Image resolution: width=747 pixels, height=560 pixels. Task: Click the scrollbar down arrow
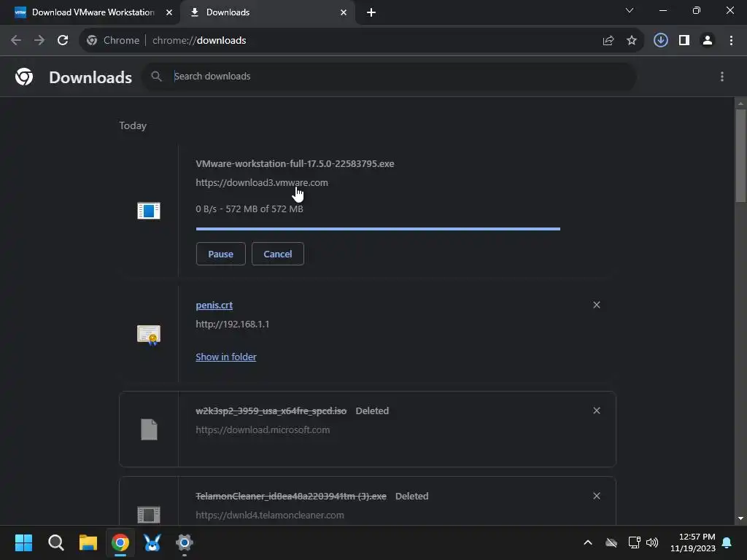click(x=740, y=518)
